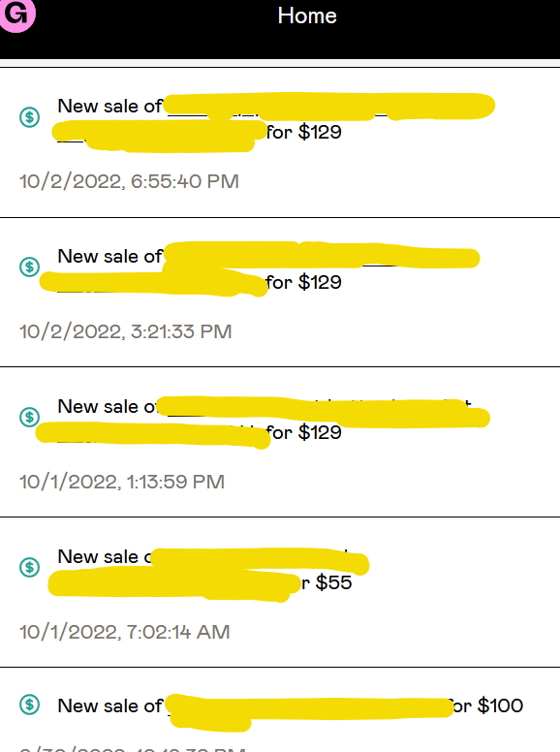Screen dimensions: 560x752
Task: Click the timestamp 10/2/2022, 6:55:40 PM
Action: pos(129,182)
